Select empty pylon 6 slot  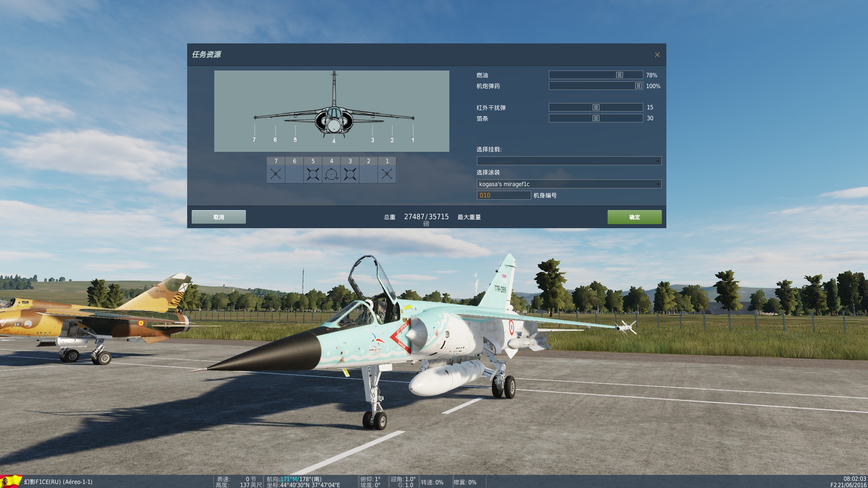pyautogui.click(x=294, y=174)
